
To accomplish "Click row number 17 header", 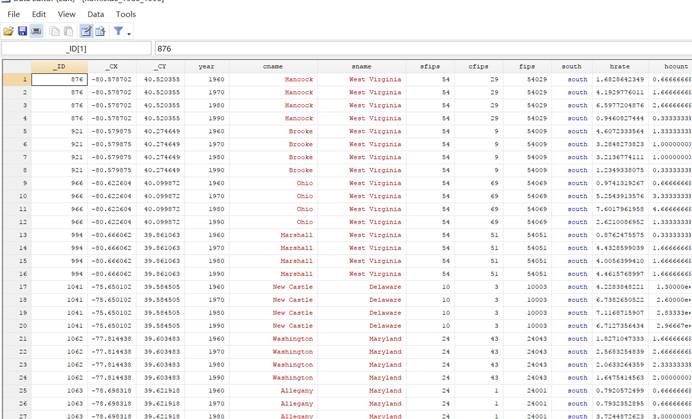I will click(x=17, y=287).
